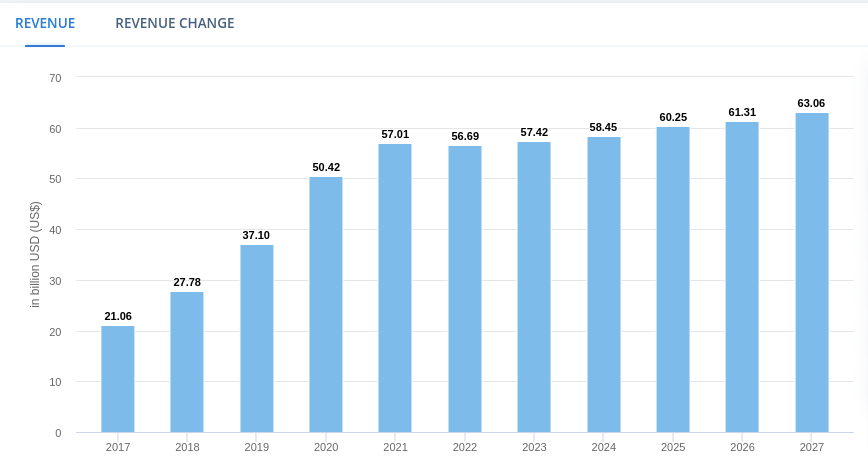The width and height of the screenshot is (868, 464).
Task: Select the 2018 bar in the chart
Action: click(x=187, y=362)
